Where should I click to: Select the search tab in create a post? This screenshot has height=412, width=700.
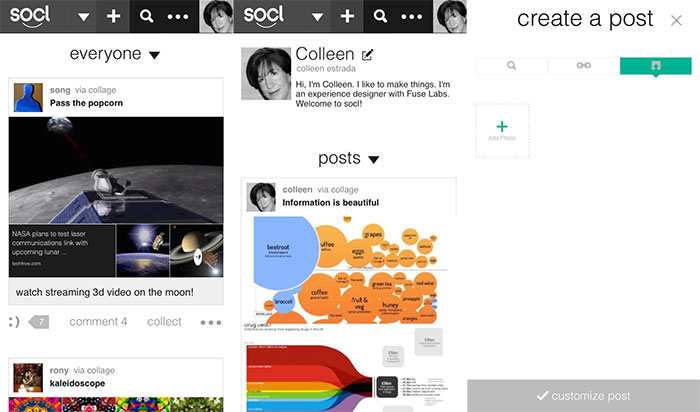coord(512,66)
